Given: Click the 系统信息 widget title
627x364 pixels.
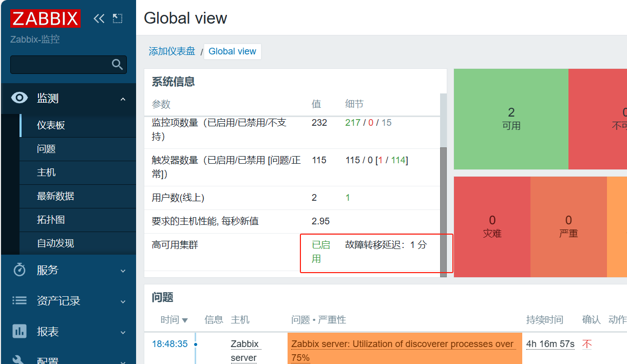Looking at the screenshot, I should pyautogui.click(x=173, y=82).
